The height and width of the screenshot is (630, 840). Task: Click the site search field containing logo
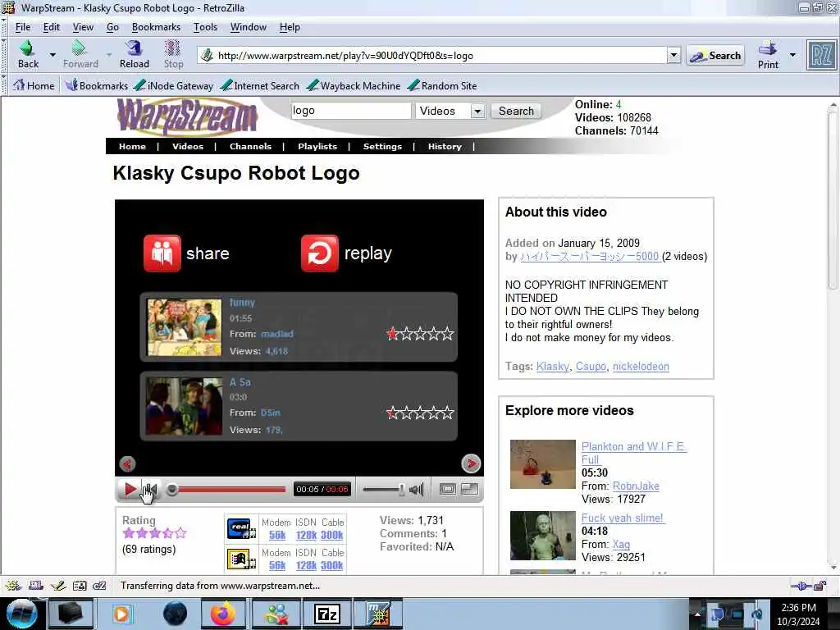point(351,111)
